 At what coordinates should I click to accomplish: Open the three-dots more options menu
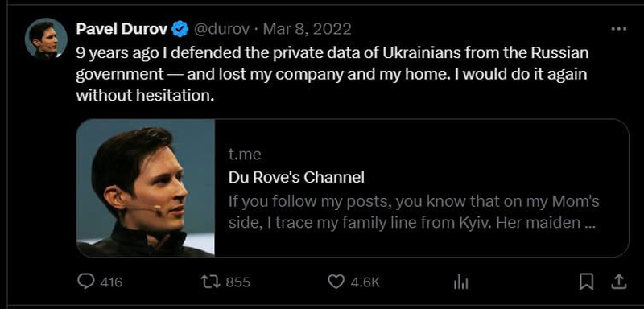618,29
